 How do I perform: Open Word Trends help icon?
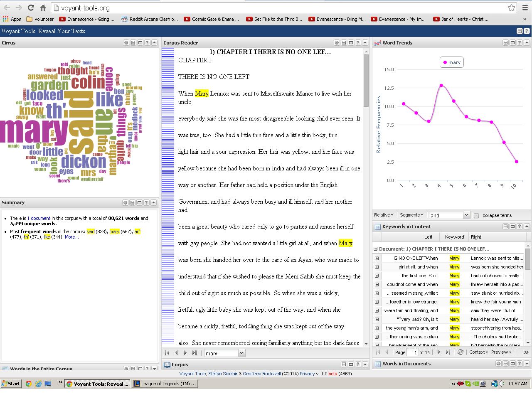(x=520, y=43)
